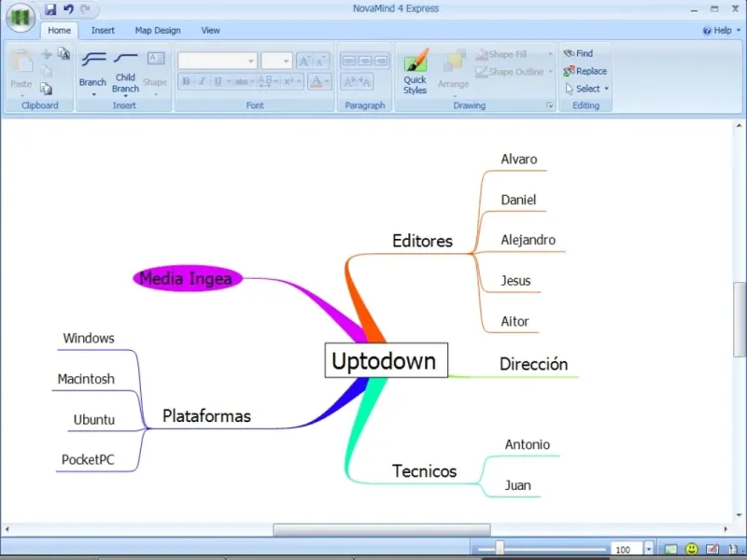Select the Editores branch
Image resolution: width=747 pixels, height=560 pixels.
pyautogui.click(x=422, y=241)
